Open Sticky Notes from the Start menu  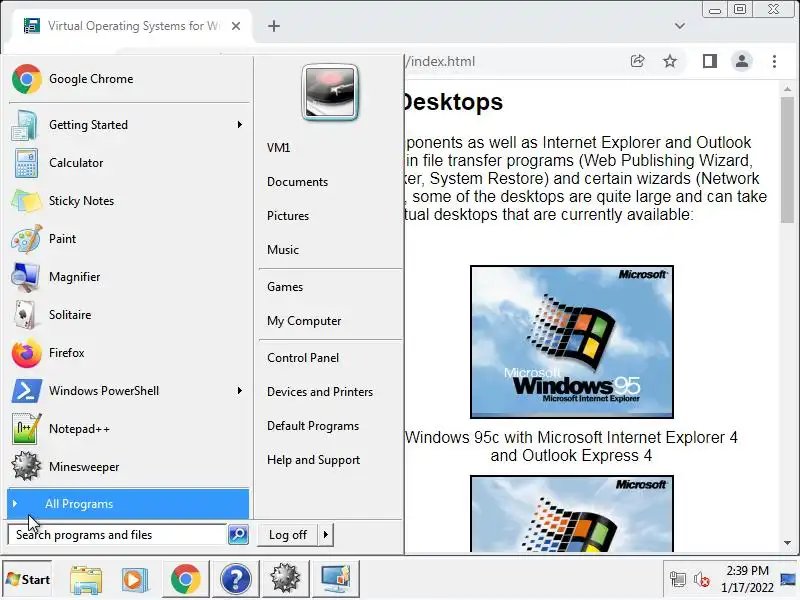[x=128, y=201]
